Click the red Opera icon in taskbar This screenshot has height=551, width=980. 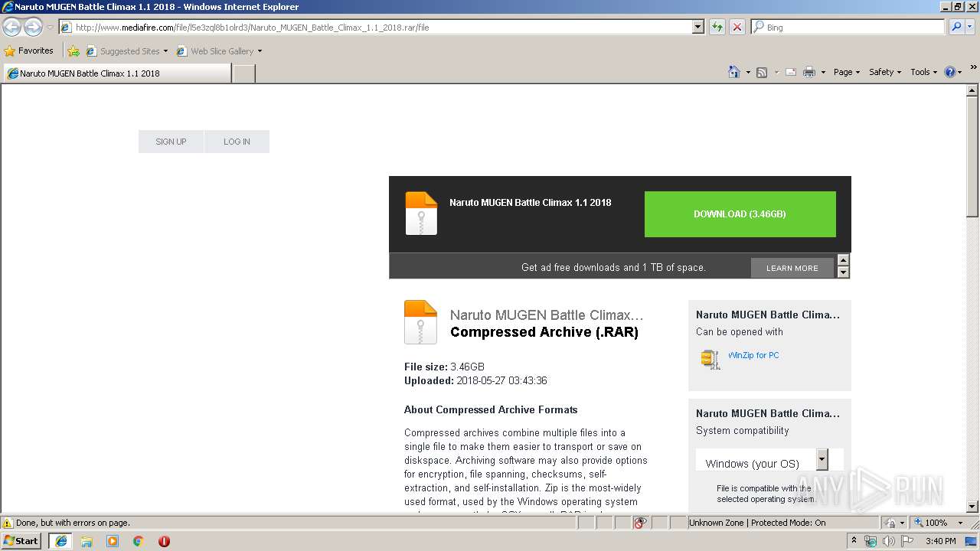(x=164, y=541)
